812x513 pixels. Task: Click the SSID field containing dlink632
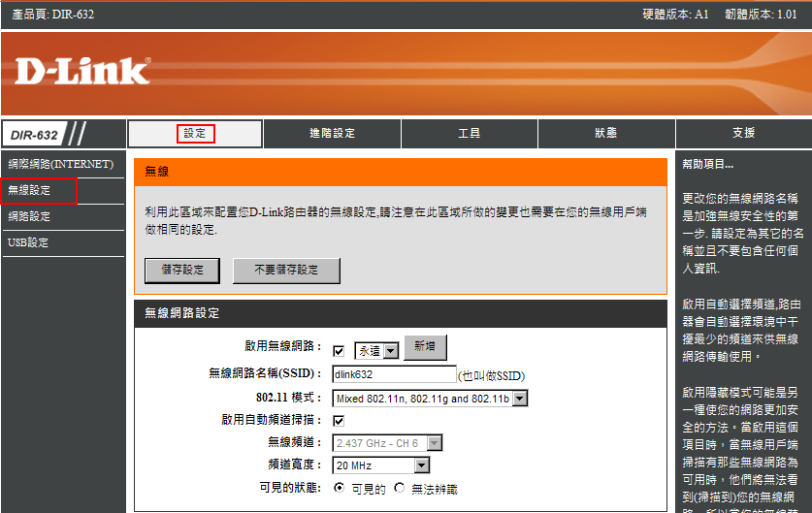point(394,374)
